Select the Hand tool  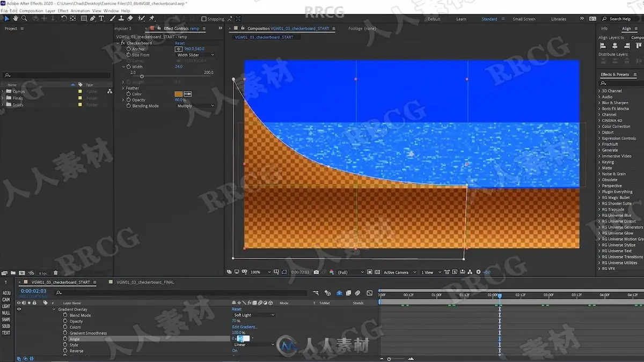point(16,18)
